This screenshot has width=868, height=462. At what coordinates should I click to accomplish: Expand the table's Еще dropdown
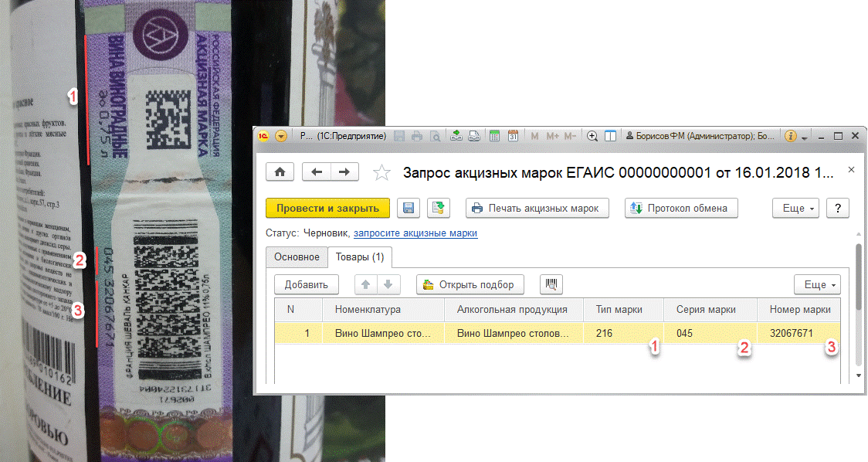[817, 285]
